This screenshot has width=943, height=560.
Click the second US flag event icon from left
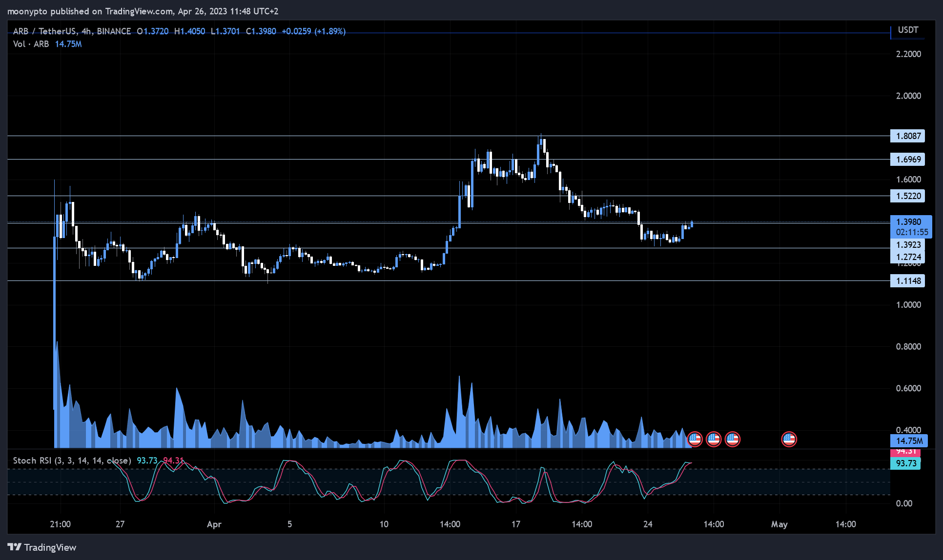[x=714, y=439]
